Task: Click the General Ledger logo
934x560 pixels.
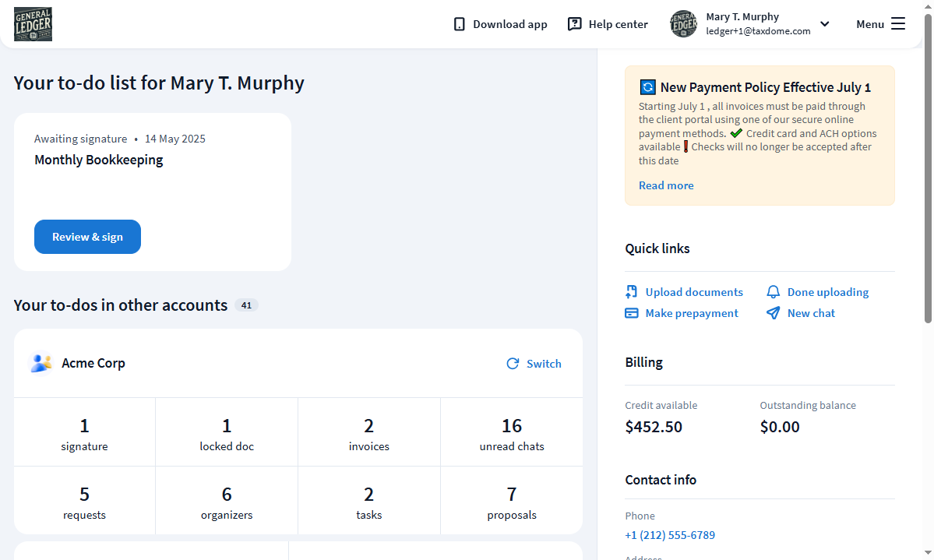Action: pyautogui.click(x=33, y=24)
